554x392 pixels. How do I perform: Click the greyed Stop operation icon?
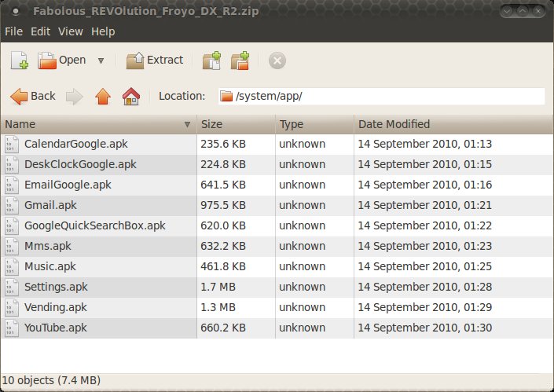point(277,60)
